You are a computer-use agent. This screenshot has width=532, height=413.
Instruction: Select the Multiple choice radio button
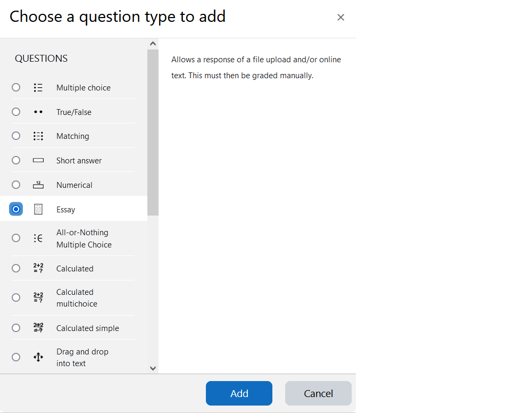click(x=16, y=88)
